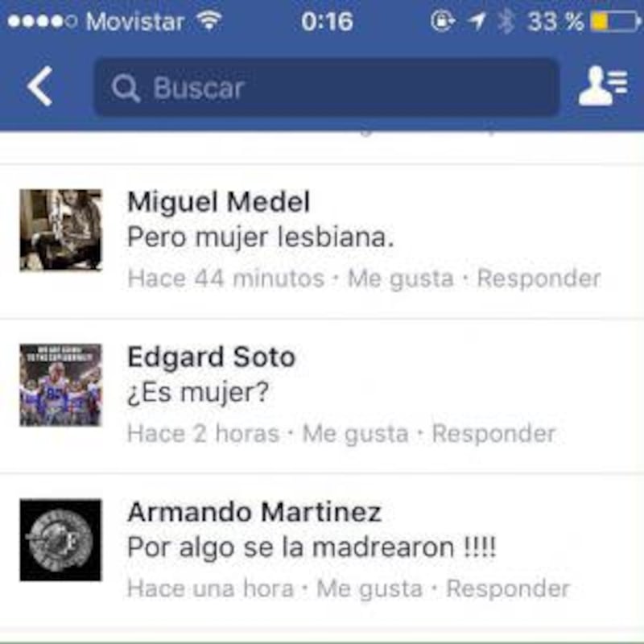This screenshot has width=644, height=644.
Task: Tap the location arrow status icon
Action: click(477, 21)
